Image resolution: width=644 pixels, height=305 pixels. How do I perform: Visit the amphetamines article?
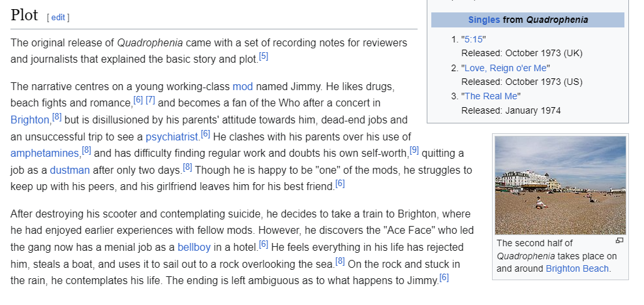44,153
